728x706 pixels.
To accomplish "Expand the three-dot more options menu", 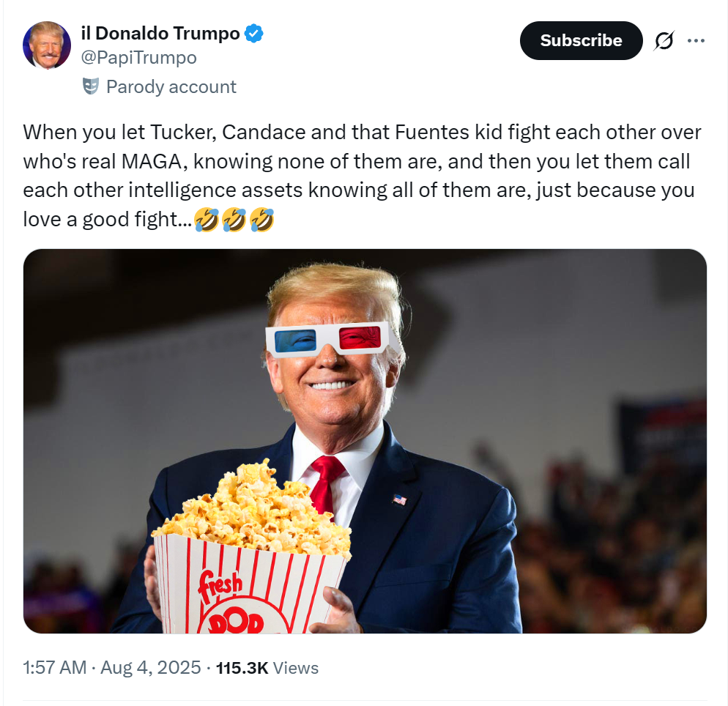I will (x=696, y=41).
